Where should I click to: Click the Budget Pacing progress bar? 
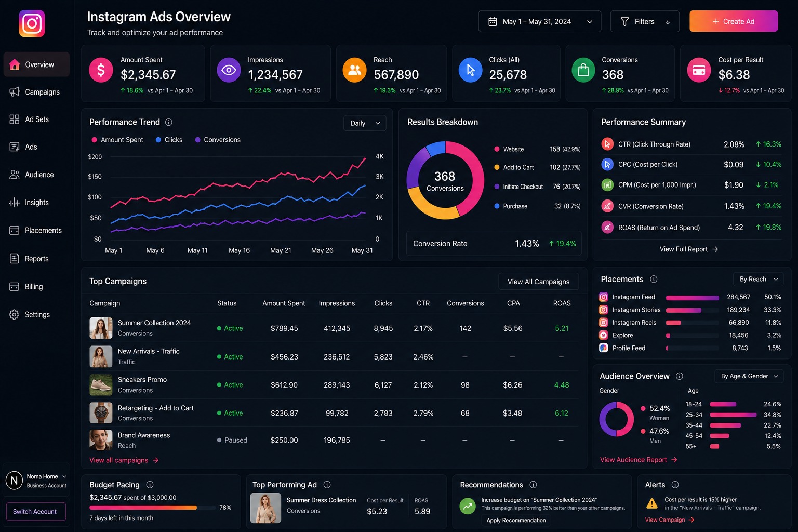(x=152, y=508)
